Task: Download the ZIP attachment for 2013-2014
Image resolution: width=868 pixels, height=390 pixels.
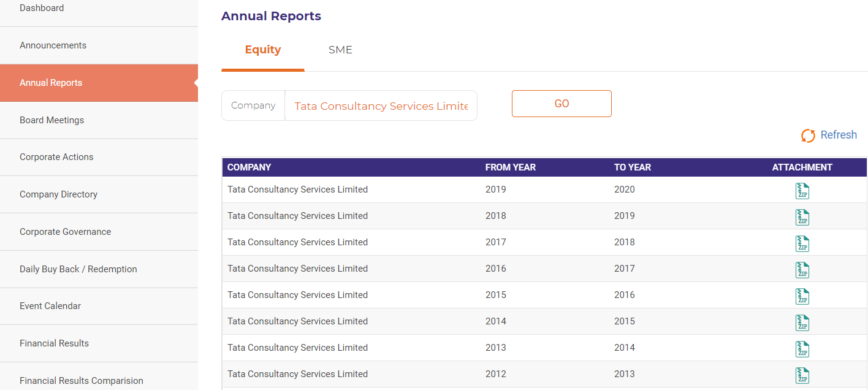Action: 802,349
